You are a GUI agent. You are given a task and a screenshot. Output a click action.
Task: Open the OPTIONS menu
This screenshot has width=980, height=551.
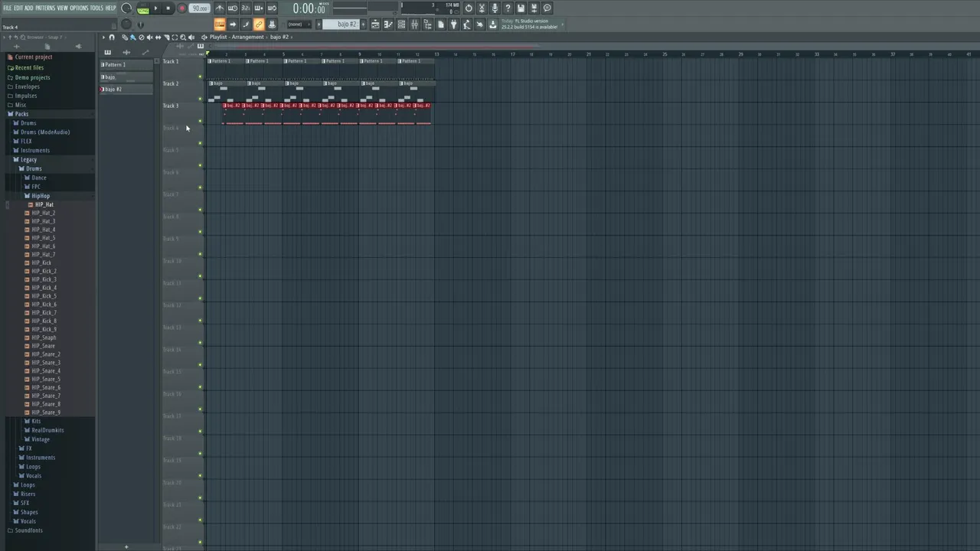tap(79, 8)
